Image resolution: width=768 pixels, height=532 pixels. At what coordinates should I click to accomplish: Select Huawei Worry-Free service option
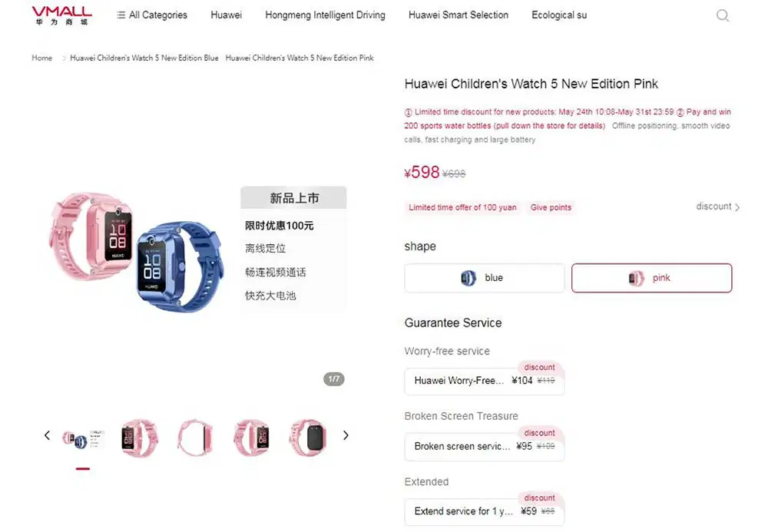tap(485, 381)
